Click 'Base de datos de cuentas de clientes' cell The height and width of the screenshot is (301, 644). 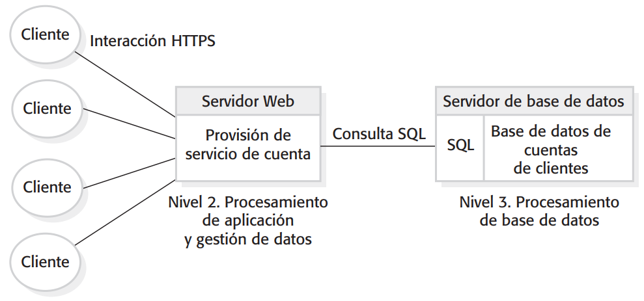pyautogui.click(x=551, y=150)
